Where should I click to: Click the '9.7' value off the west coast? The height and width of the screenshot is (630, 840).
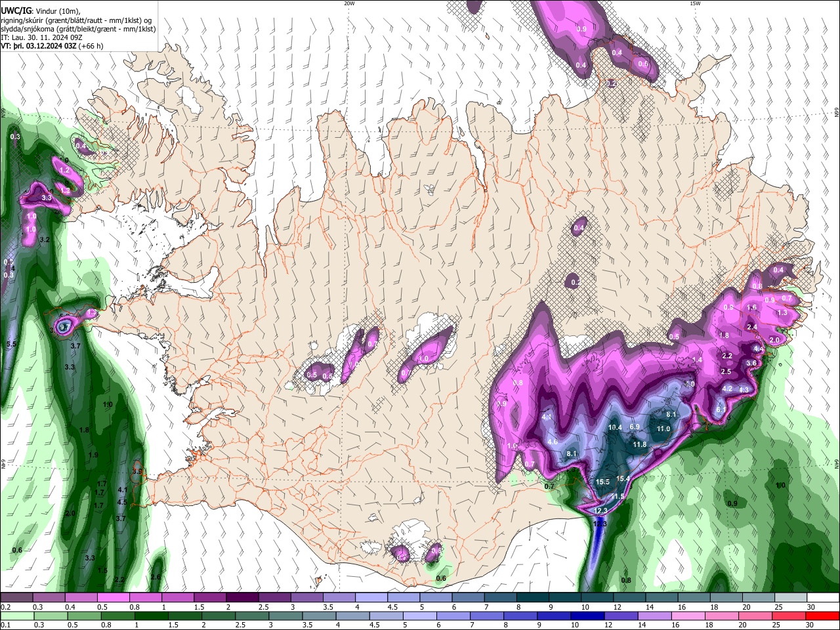tap(64, 327)
